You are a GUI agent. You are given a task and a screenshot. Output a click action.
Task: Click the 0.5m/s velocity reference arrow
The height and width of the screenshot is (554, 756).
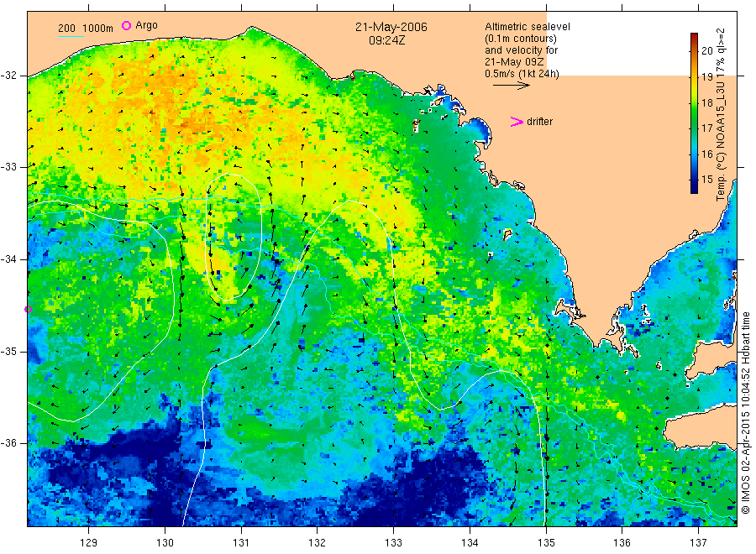click(511, 86)
